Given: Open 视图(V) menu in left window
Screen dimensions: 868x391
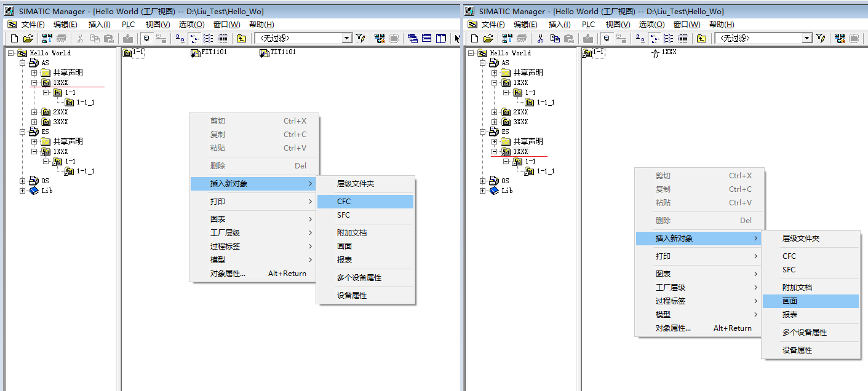Looking at the screenshot, I should (x=157, y=25).
